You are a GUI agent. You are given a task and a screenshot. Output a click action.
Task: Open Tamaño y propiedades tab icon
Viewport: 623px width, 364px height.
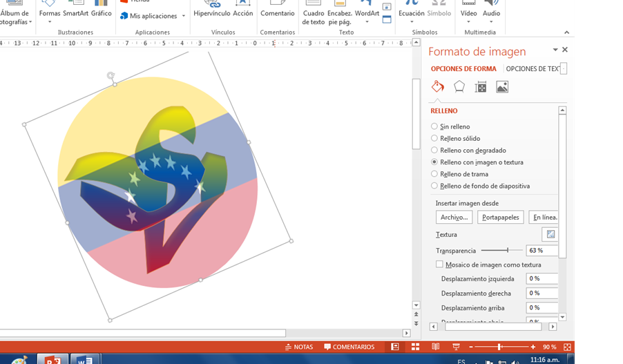point(480,86)
